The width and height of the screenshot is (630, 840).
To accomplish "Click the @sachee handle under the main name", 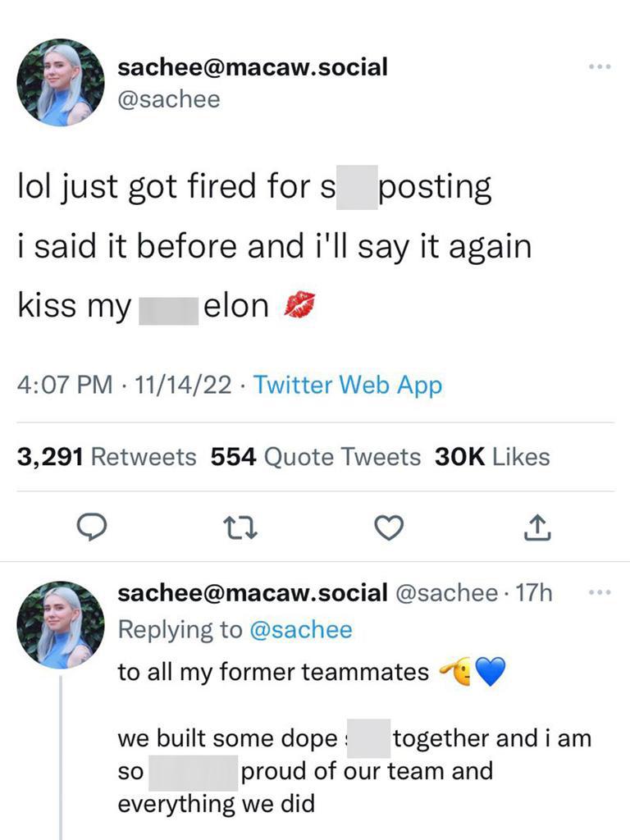I will coord(169,99).
